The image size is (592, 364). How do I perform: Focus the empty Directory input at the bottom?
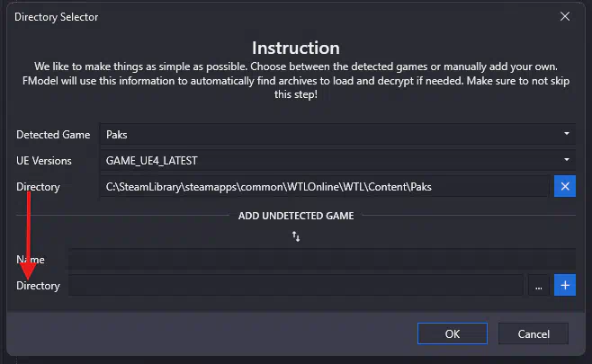[x=297, y=286]
